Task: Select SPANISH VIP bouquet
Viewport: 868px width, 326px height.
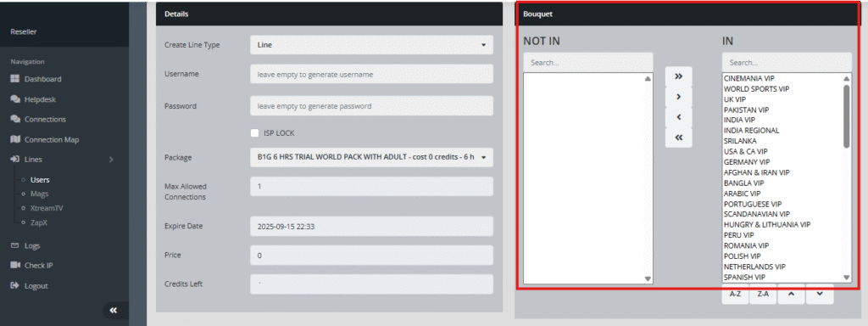Action: coord(744,277)
